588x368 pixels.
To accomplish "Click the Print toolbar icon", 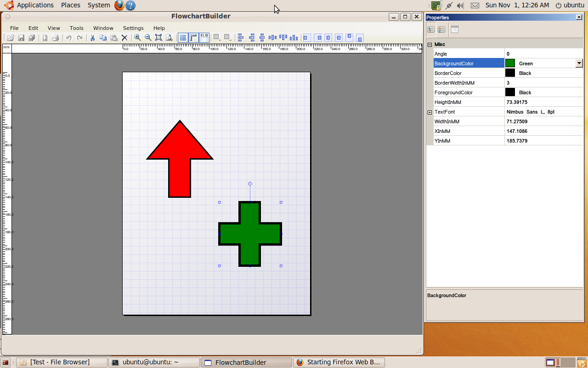I will (55, 38).
